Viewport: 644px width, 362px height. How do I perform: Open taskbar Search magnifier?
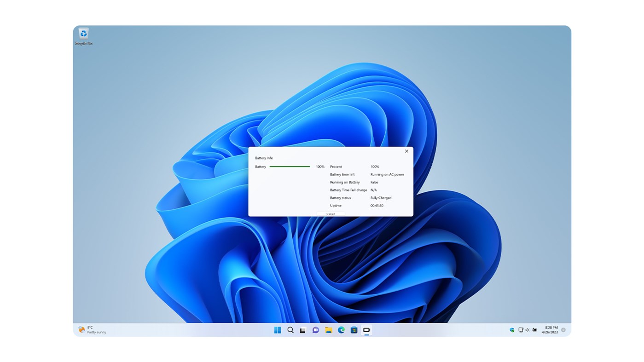point(290,330)
